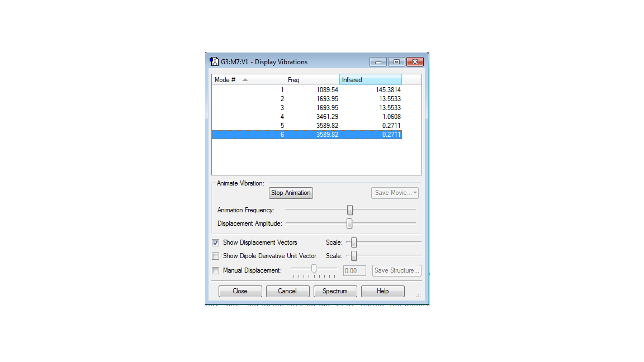
Task: Close the Display Vibrations window via red X
Action: coord(415,62)
